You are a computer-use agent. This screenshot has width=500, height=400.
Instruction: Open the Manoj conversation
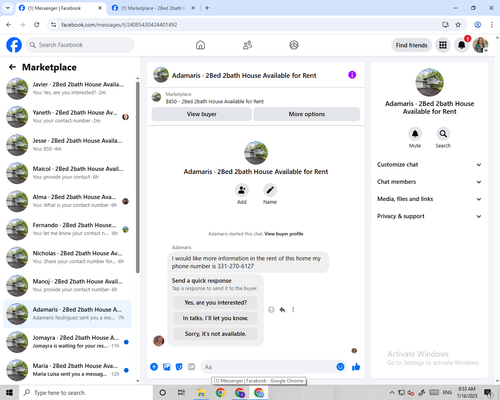pyautogui.click(x=67, y=286)
